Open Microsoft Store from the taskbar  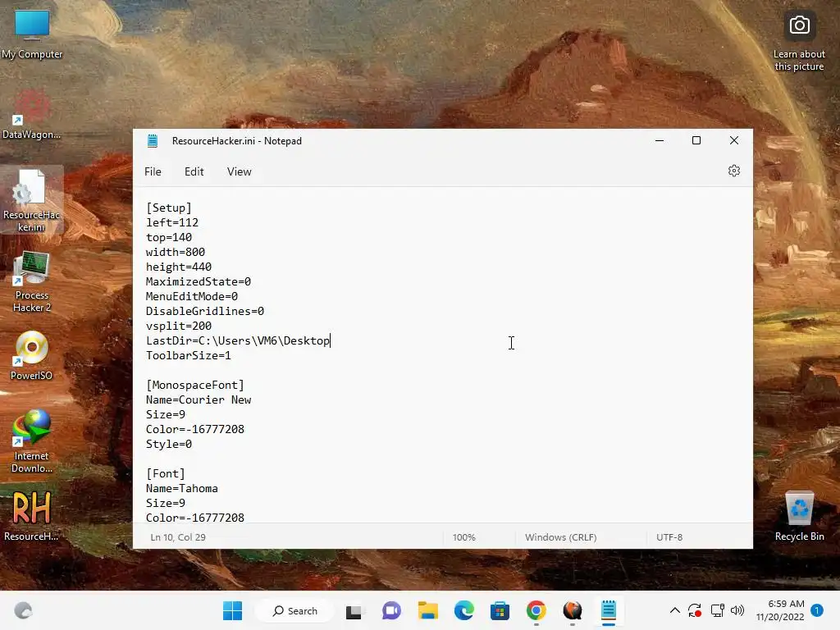[x=500, y=610]
